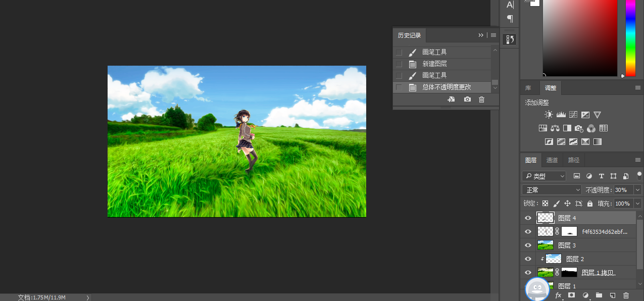
Task: Filter layers by shape layers
Action: point(613,176)
